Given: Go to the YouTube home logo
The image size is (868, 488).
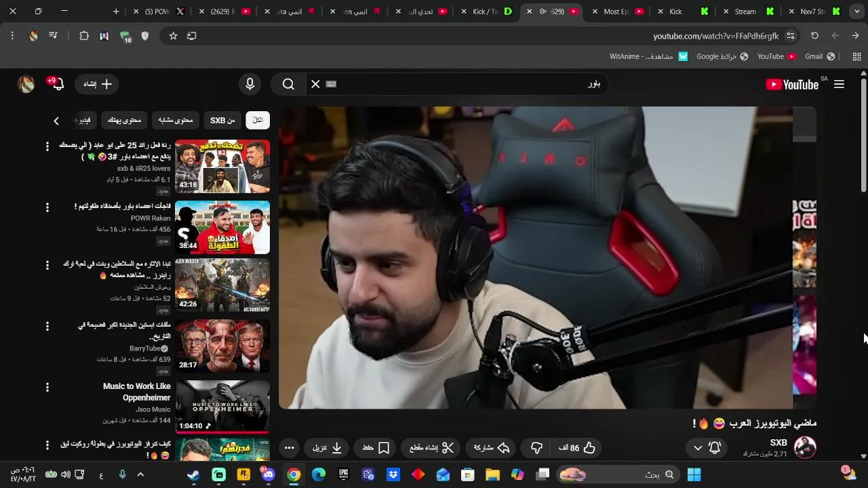Looking at the screenshot, I should pyautogui.click(x=792, y=84).
